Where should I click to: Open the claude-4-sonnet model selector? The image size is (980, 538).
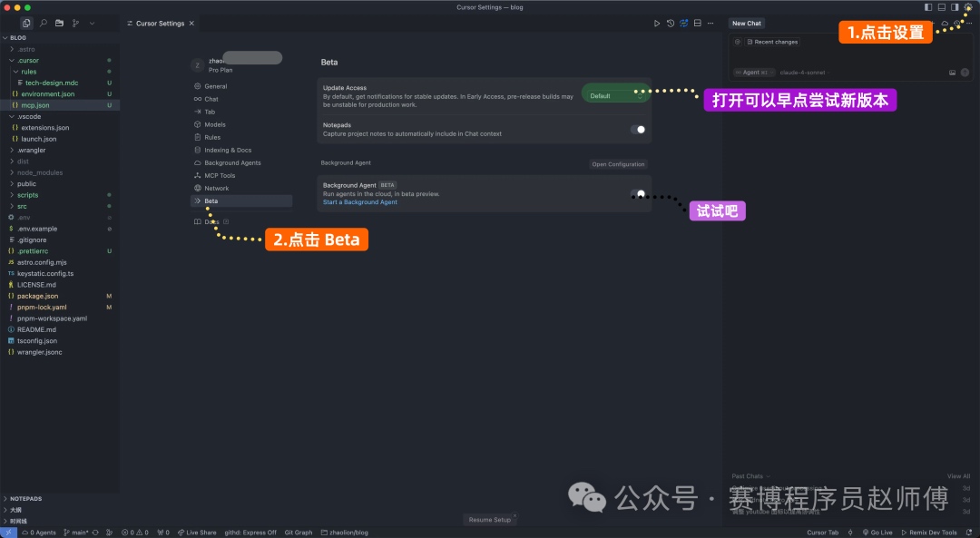(x=802, y=73)
